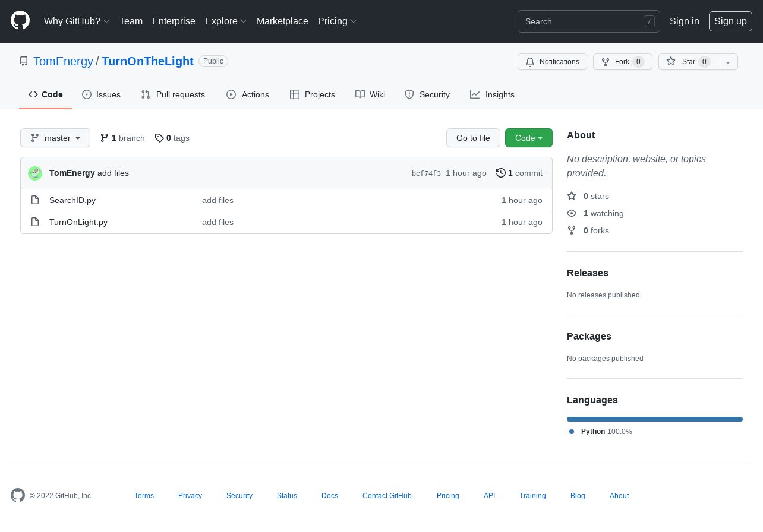Click the slash shortcut icon in search
This screenshot has height=532, width=763.
(649, 21)
